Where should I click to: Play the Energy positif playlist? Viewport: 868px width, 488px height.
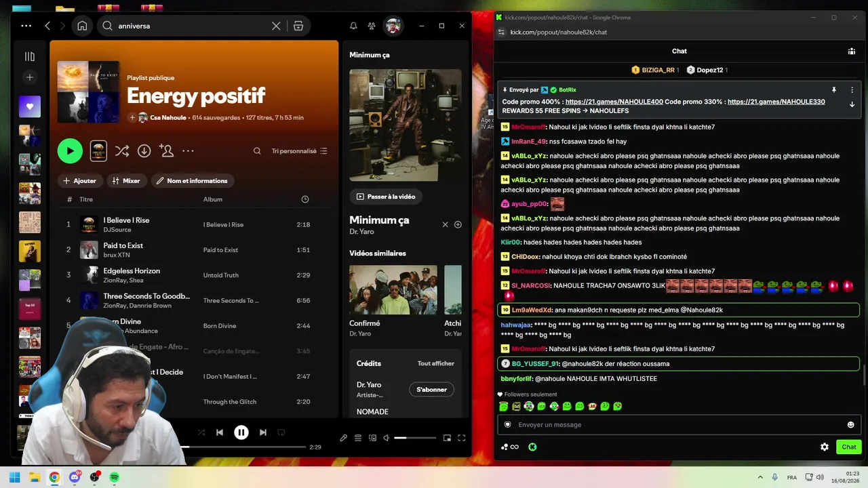(x=70, y=150)
